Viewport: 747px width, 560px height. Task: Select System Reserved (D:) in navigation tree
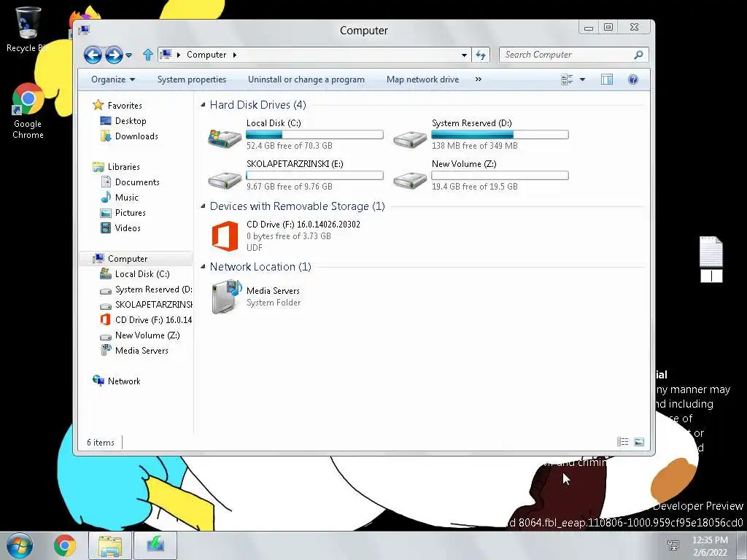(153, 289)
